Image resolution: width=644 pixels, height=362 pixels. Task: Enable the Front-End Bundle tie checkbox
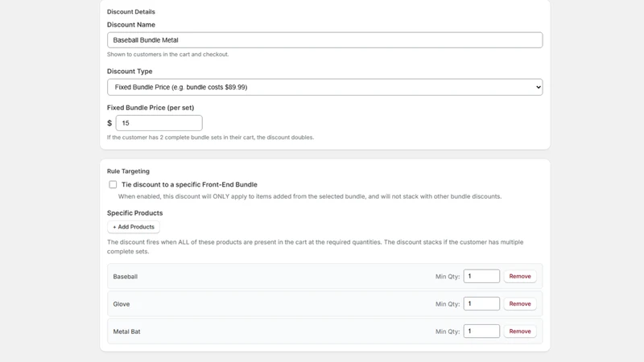(x=113, y=185)
